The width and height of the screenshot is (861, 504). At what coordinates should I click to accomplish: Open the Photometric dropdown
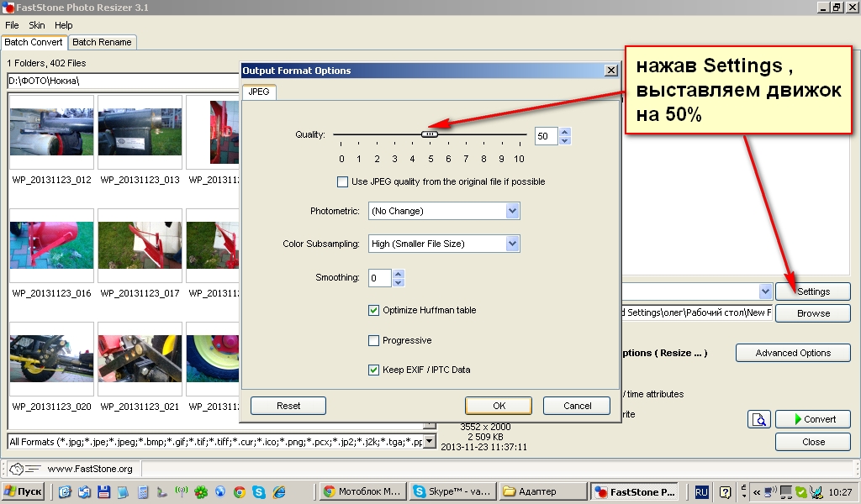tap(512, 211)
